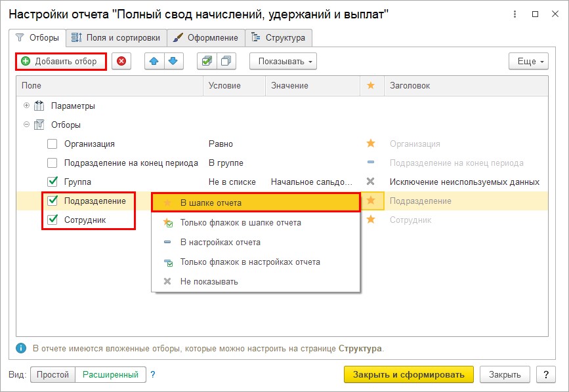569x392 pixels.
Task: Click the uncheck all filters icon
Action: (226, 61)
